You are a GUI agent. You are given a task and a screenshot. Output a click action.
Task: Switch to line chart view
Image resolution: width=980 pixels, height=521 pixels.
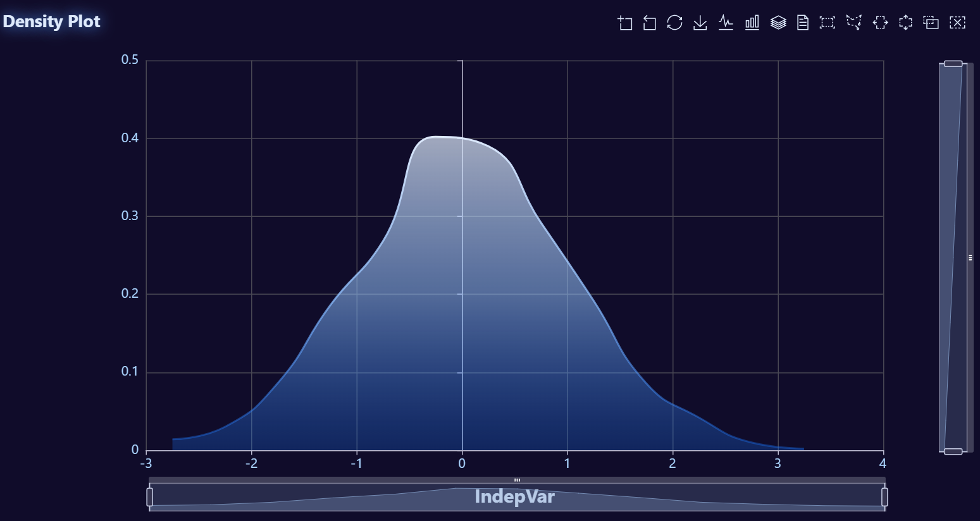(x=726, y=23)
